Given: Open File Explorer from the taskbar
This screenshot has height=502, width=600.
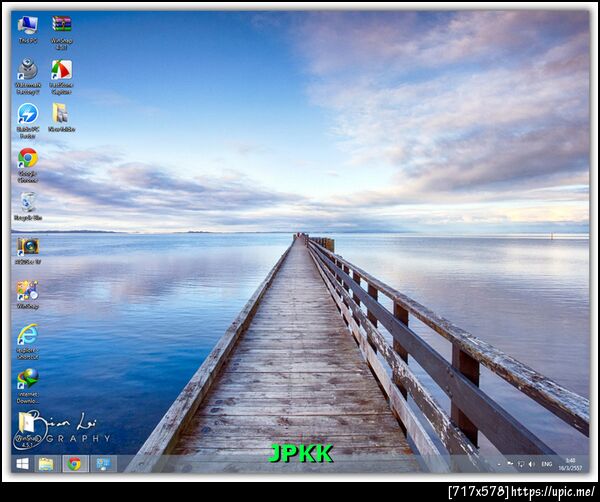Looking at the screenshot, I should click(46, 464).
